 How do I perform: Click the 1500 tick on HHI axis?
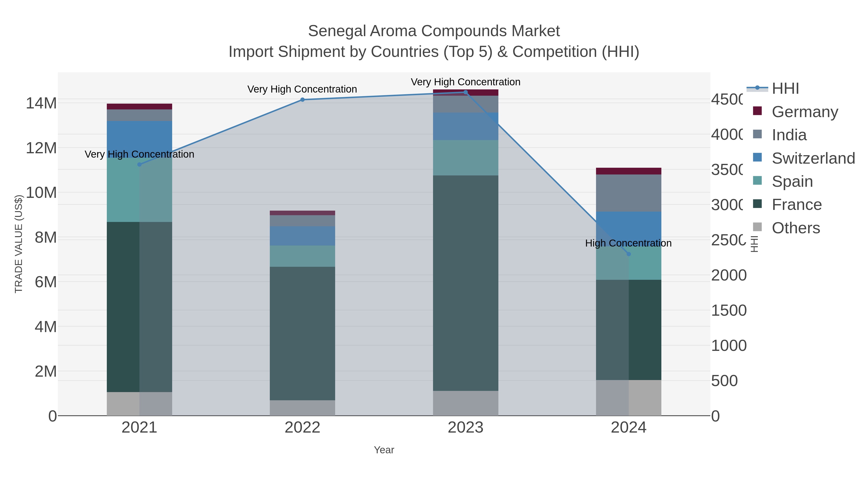[x=729, y=311]
